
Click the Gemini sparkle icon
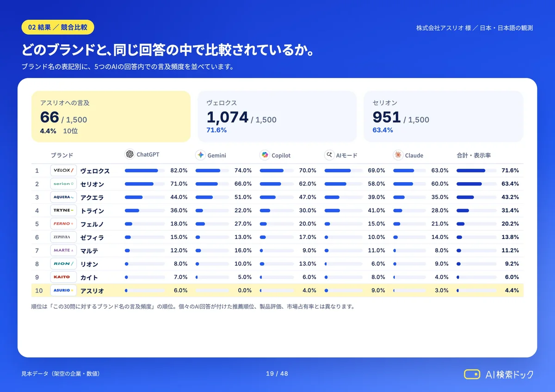pyautogui.click(x=200, y=155)
